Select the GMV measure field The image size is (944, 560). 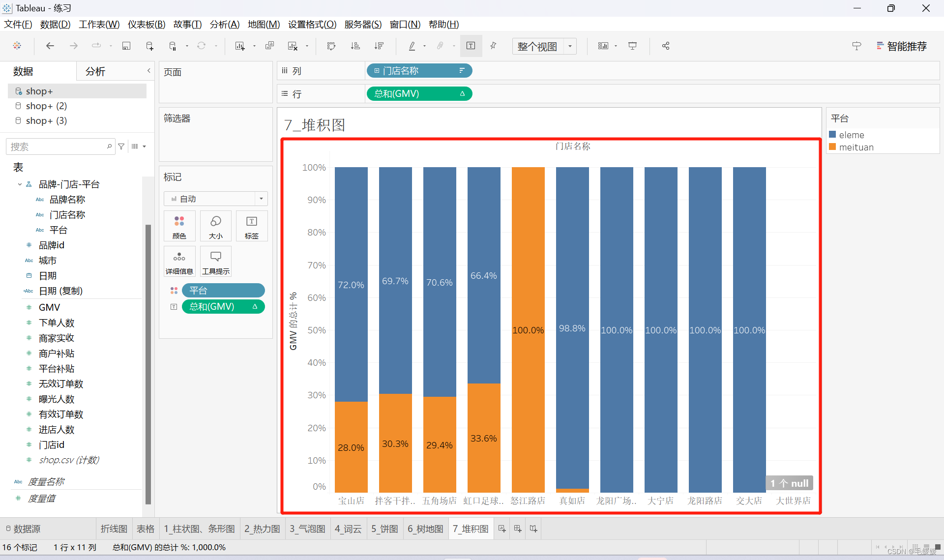[x=49, y=307]
